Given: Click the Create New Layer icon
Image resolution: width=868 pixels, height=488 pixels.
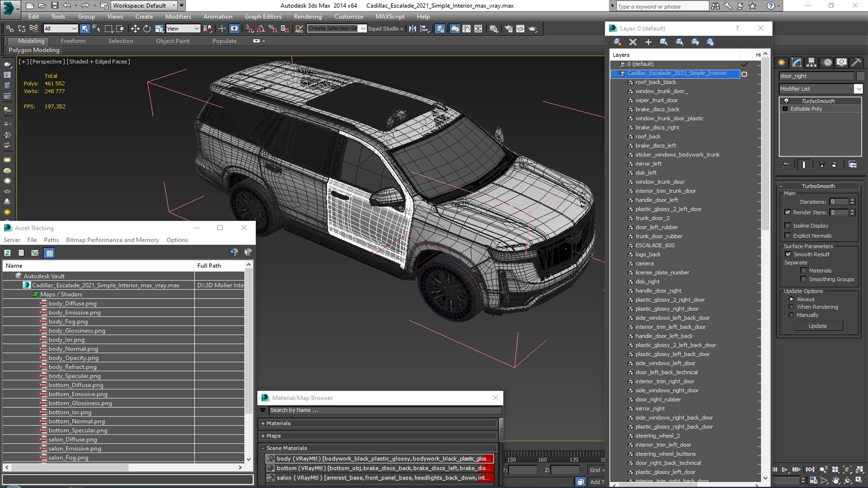Looking at the screenshot, I should pyautogui.click(x=617, y=42).
